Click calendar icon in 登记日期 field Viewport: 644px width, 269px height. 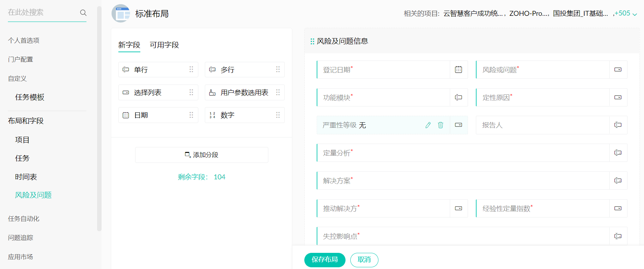coord(458,70)
